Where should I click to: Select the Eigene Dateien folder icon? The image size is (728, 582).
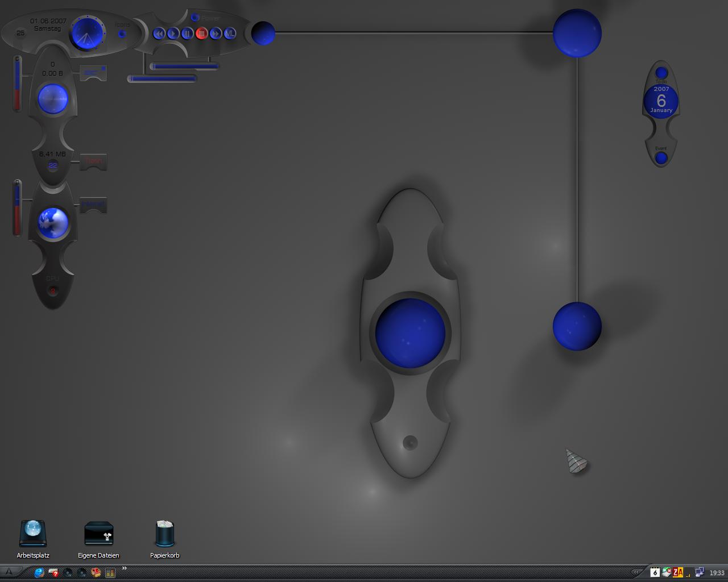[98, 539]
